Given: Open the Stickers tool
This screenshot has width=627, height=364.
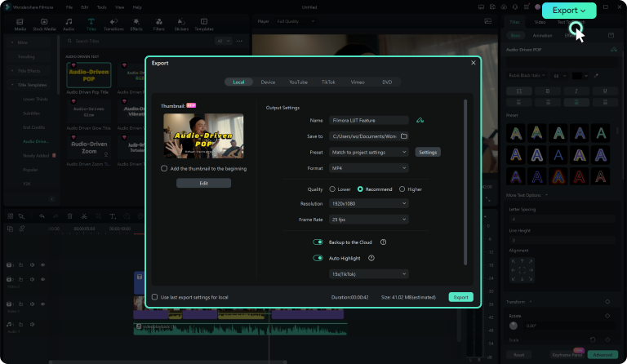Looking at the screenshot, I should click(181, 24).
